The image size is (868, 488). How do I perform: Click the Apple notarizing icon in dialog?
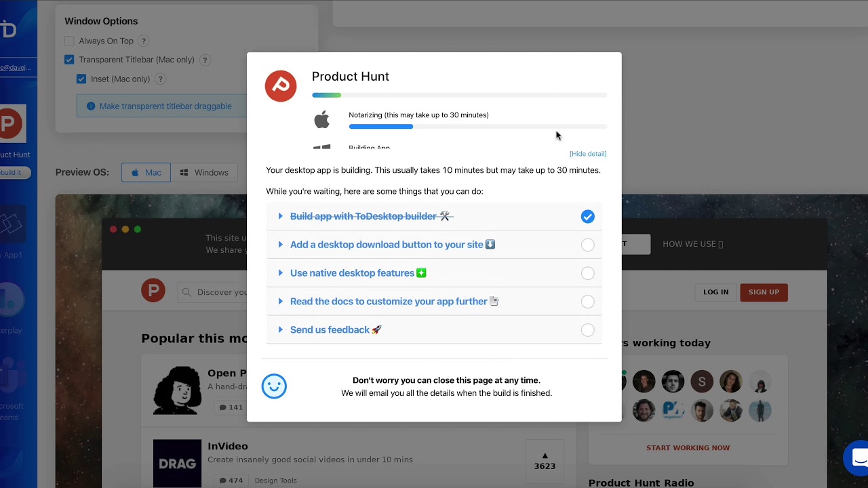pos(322,121)
